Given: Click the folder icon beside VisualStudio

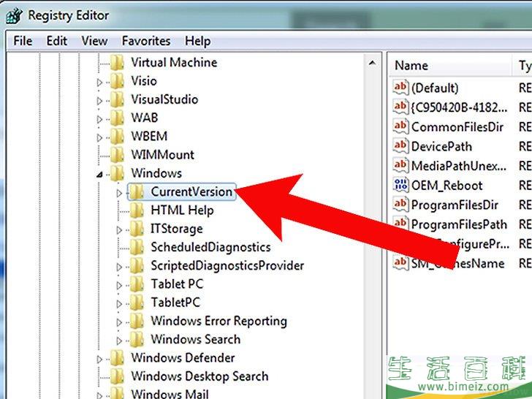Looking at the screenshot, I should (117, 99).
